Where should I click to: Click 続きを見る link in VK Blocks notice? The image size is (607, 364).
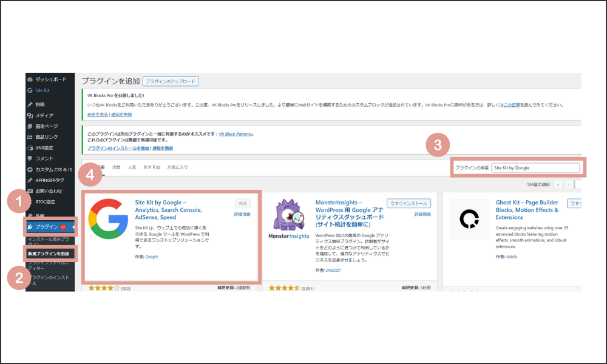(98, 115)
